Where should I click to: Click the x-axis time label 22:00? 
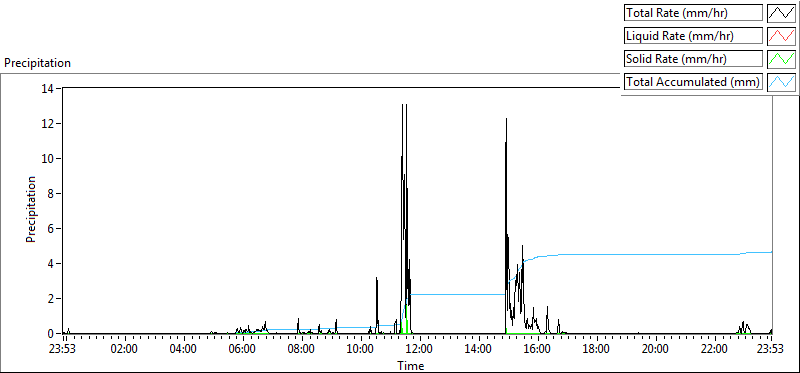(714, 350)
